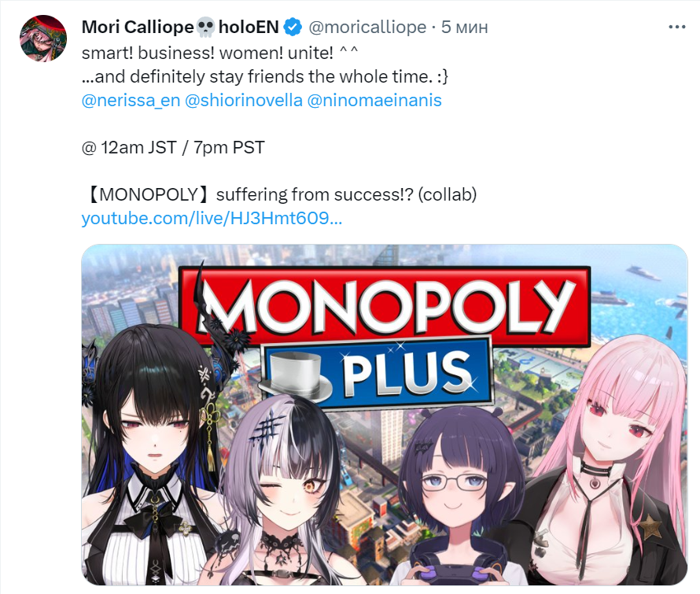Open the @shiorinovella mention
Screen dimensions: 700x594
pyautogui.click(x=244, y=100)
